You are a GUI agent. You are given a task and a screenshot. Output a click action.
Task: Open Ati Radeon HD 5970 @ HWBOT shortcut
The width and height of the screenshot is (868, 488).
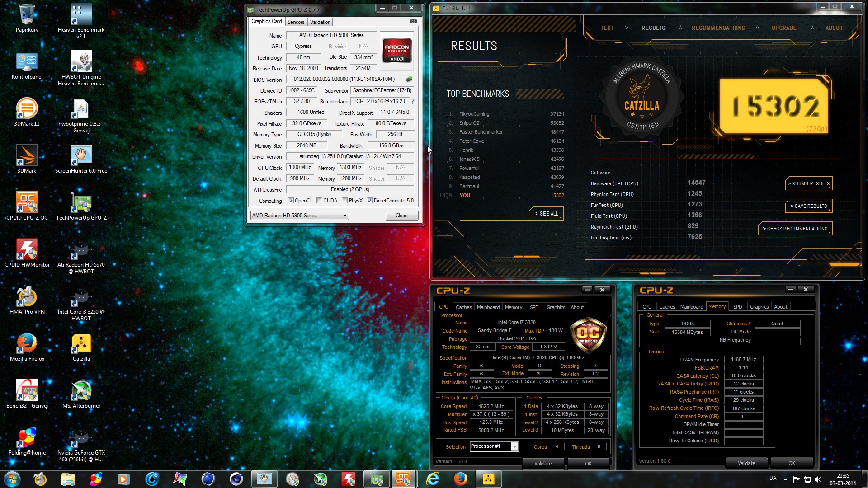click(x=81, y=257)
